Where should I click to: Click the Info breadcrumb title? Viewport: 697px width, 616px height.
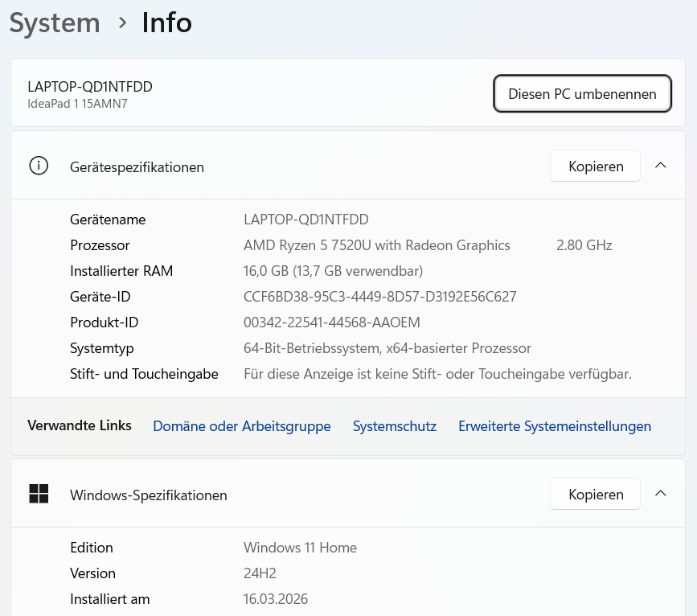click(x=166, y=23)
